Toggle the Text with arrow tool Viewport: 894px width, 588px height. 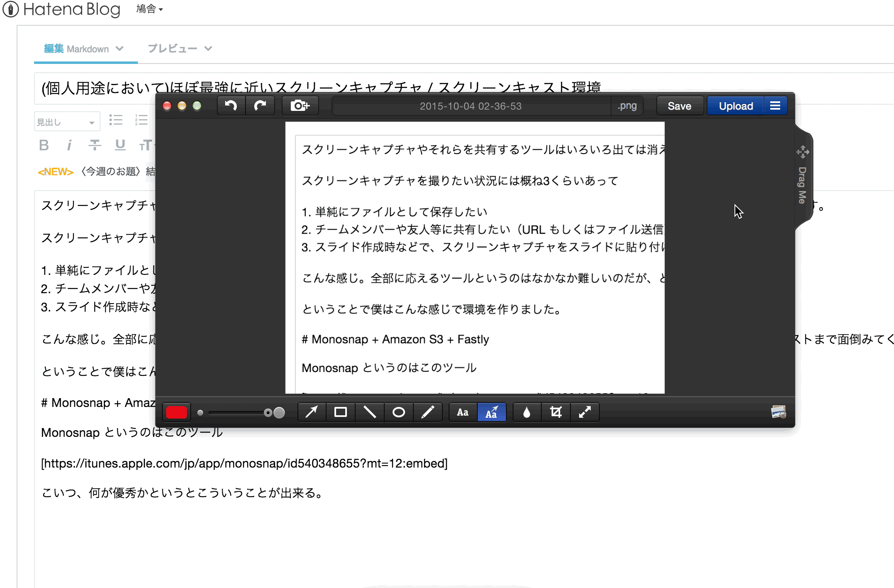click(492, 412)
